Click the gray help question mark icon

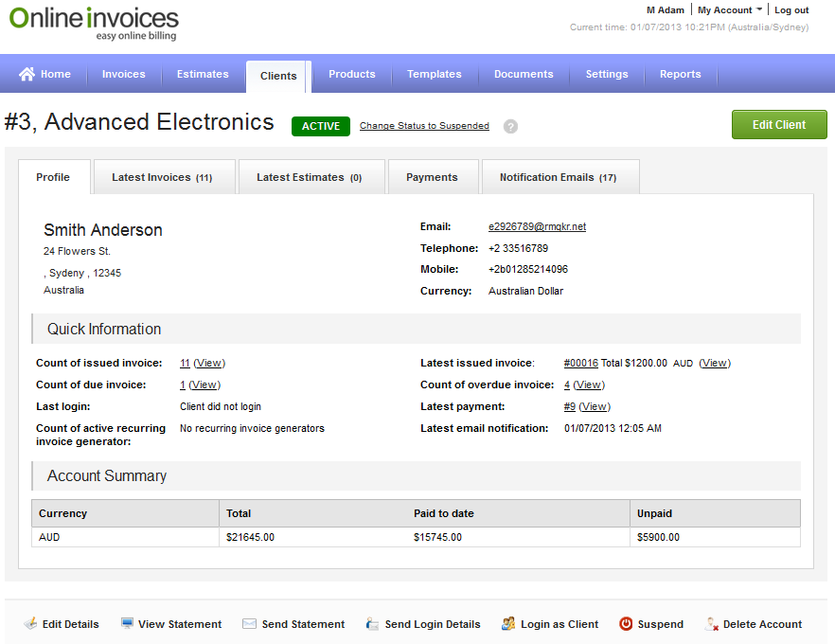tap(510, 126)
